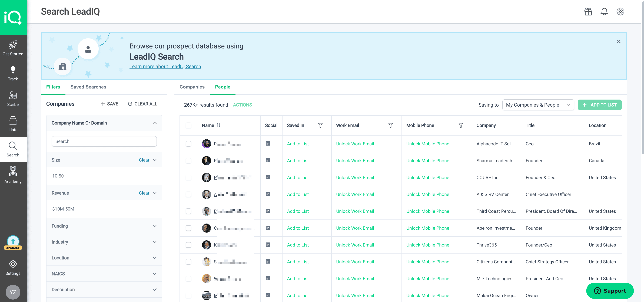The width and height of the screenshot is (644, 302).
Task: Tick the Thrive365 row checkbox
Action: click(188, 245)
